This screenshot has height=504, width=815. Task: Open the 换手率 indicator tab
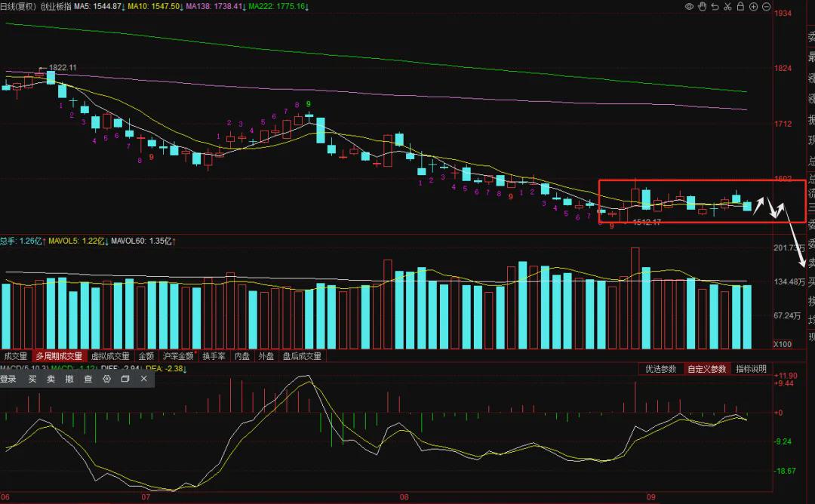click(214, 356)
